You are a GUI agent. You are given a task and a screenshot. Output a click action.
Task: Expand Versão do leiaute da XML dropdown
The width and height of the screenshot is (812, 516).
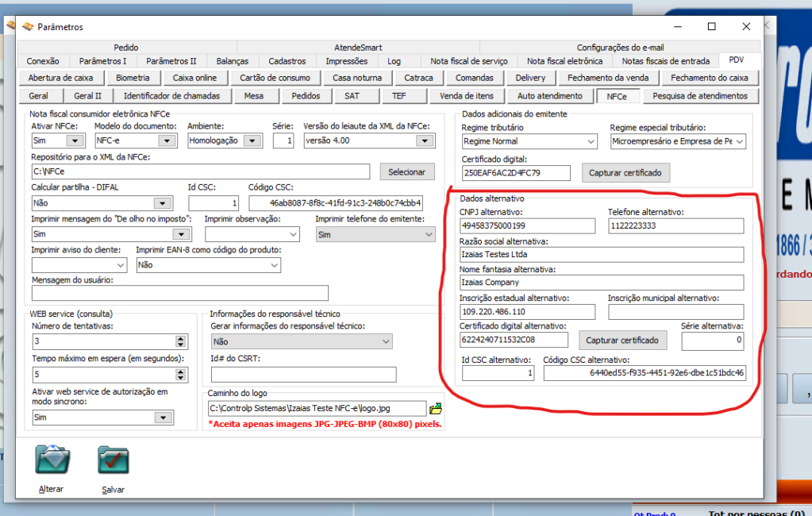(425, 141)
